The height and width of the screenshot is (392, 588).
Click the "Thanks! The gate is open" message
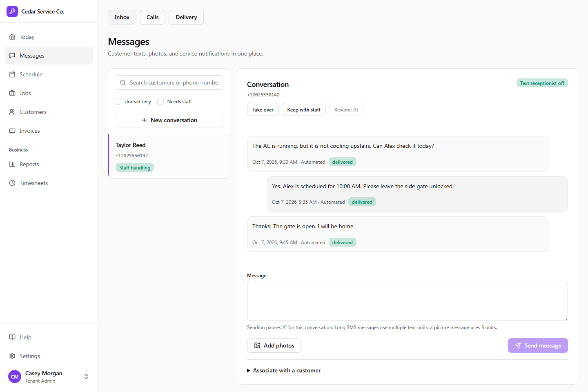click(x=398, y=234)
